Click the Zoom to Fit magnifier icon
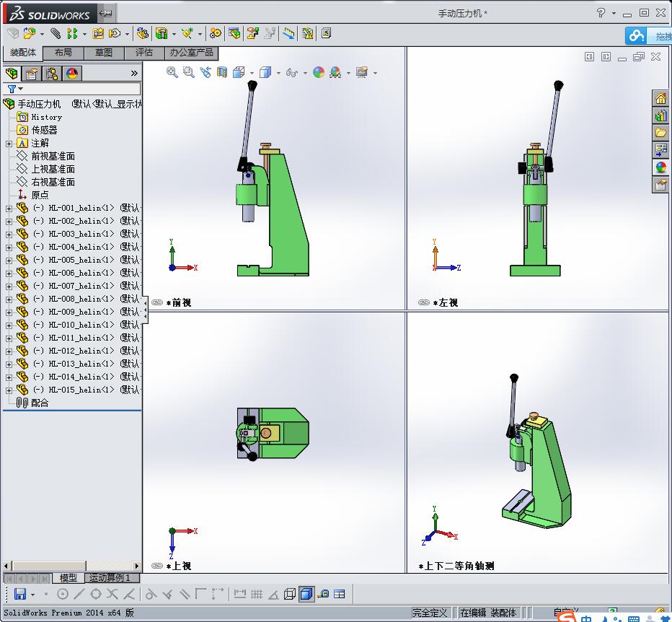Image resolution: width=672 pixels, height=622 pixels. (x=172, y=72)
